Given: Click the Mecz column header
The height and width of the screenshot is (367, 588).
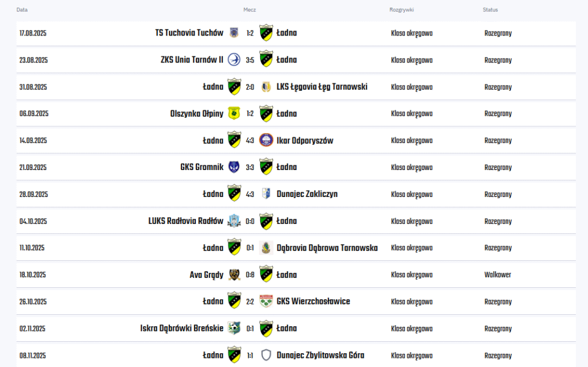Looking at the screenshot, I should tap(249, 10).
